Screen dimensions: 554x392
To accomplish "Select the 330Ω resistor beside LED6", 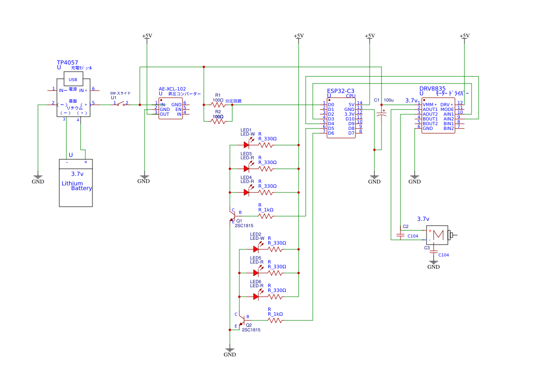I will [x=275, y=297].
